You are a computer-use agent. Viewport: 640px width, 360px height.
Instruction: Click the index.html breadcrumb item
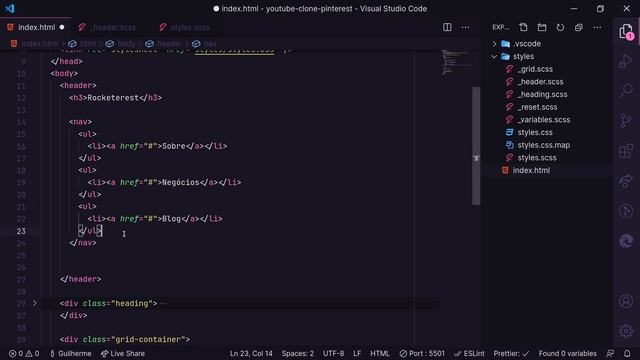pos(40,44)
